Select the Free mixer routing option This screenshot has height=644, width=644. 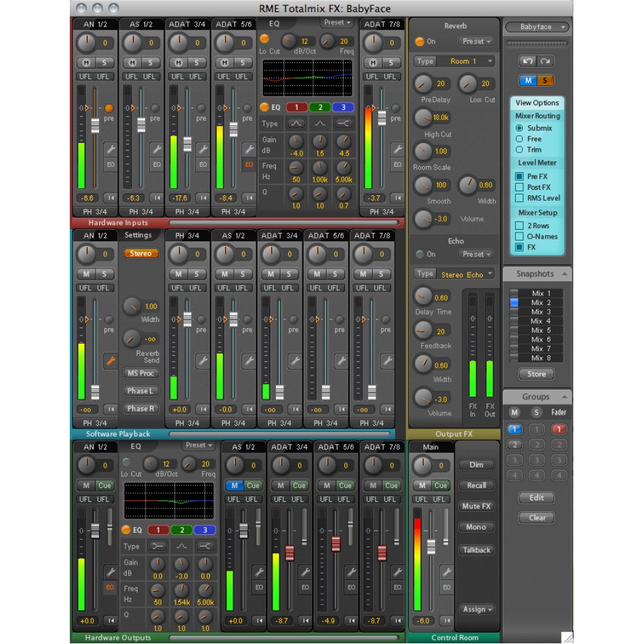click(x=520, y=139)
